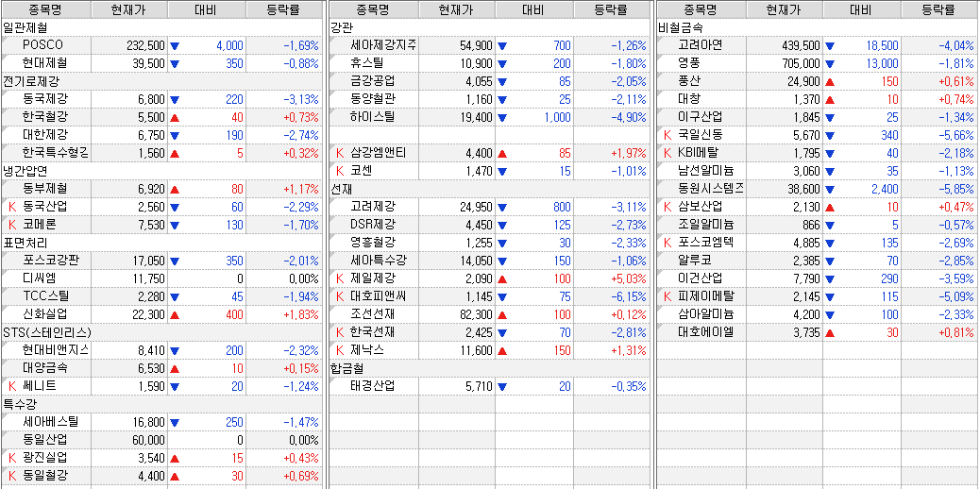Click the K marker beside 동일철강
This screenshot has width=980, height=489.
(12, 476)
